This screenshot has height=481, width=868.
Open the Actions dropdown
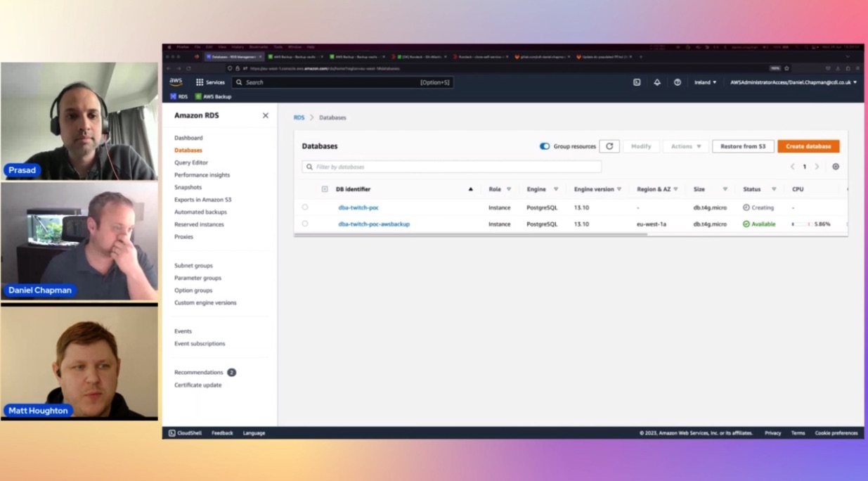coord(685,146)
